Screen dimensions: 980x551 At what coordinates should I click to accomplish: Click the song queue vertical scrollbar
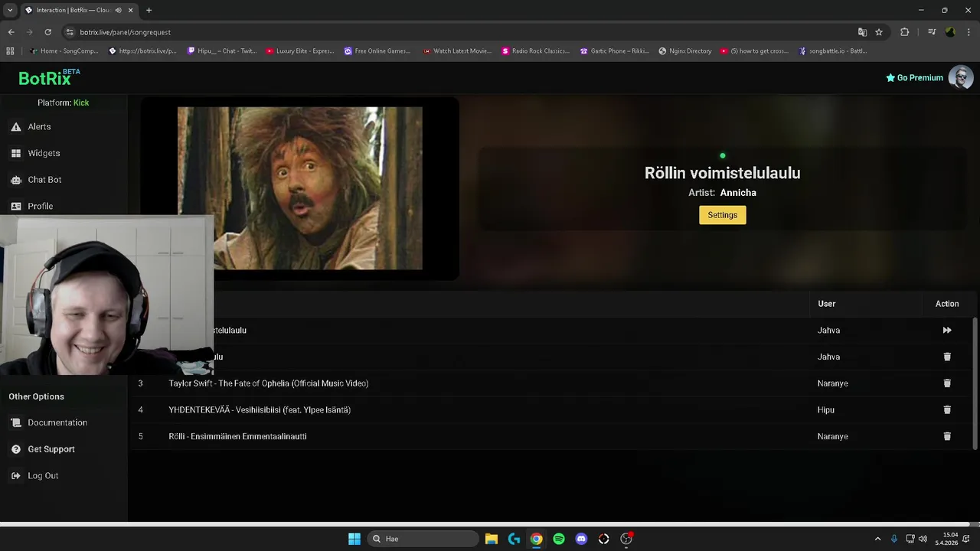(x=975, y=383)
